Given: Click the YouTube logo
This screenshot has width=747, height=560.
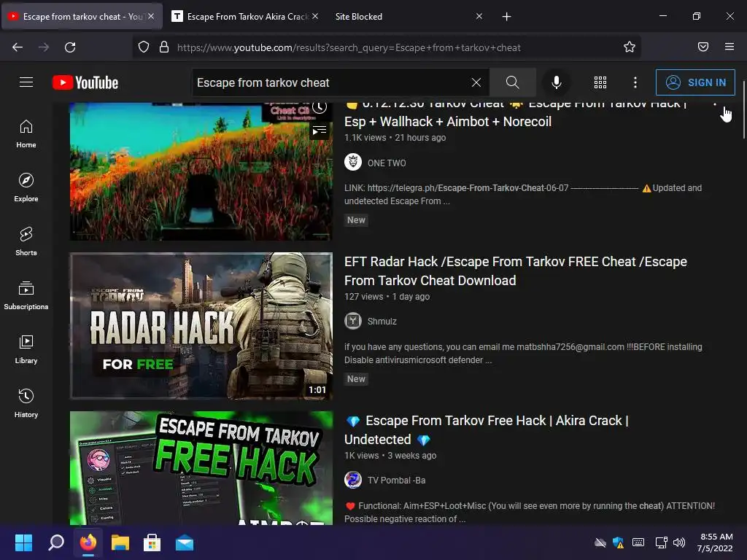Looking at the screenshot, I should pos(85,82).
